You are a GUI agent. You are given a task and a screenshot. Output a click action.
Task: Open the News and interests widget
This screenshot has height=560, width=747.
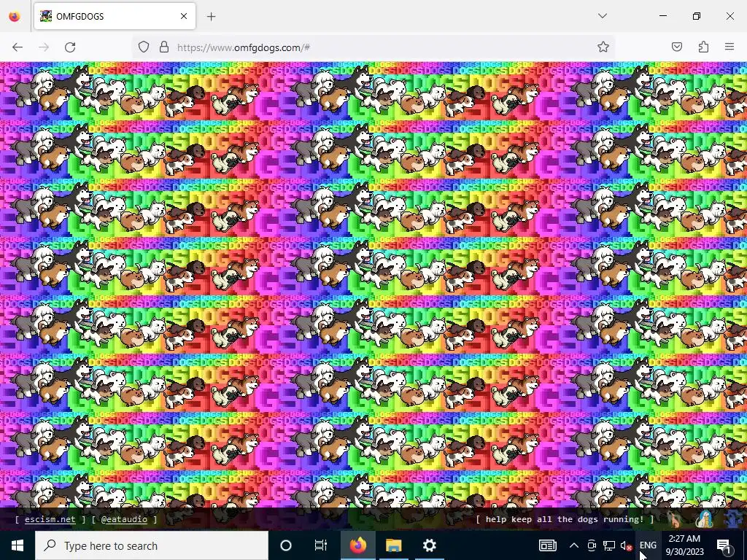tap(547, 545)
